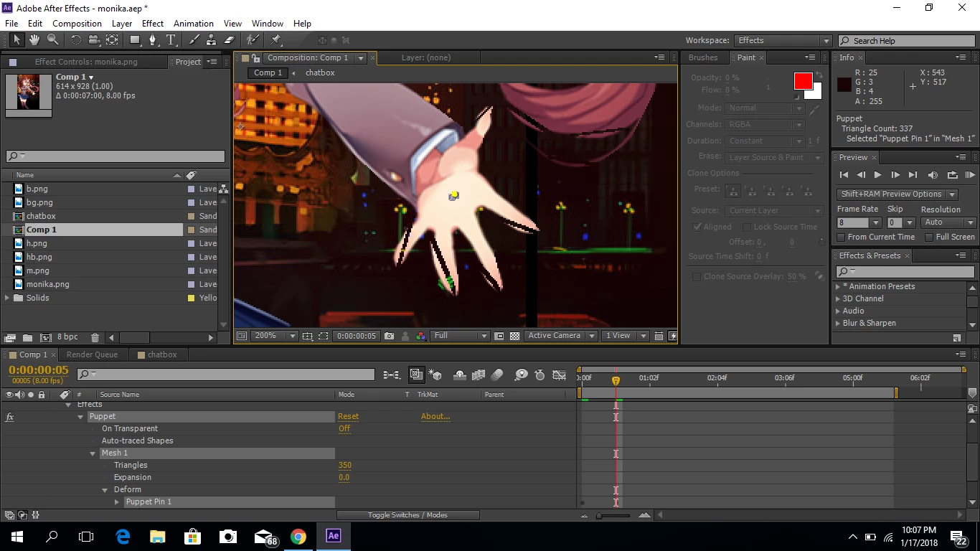Select the Unified Camera tool
Viewport: 980px width, 551px height.
point(94,40)
